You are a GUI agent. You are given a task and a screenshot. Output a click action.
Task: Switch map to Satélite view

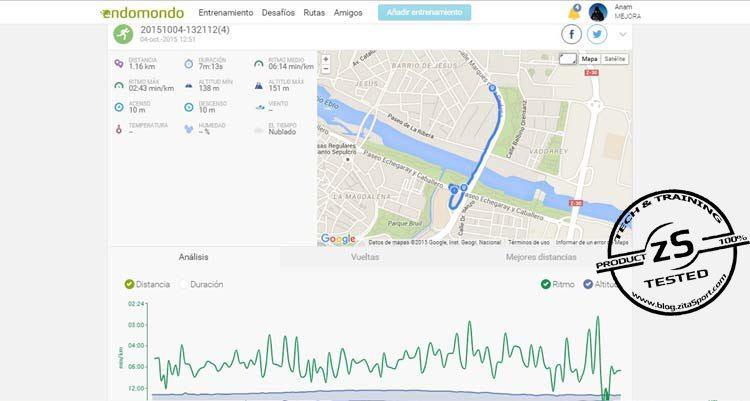(x=615, y=59)
